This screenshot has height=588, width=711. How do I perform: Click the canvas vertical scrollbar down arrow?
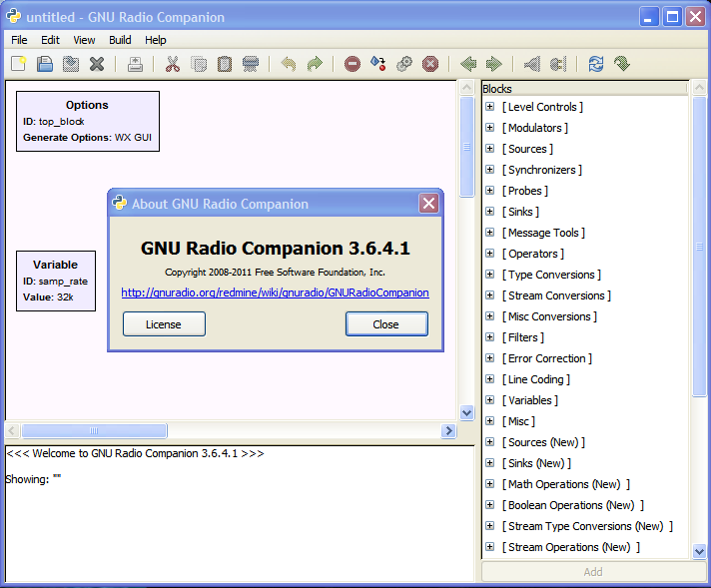tap(466, 412)
